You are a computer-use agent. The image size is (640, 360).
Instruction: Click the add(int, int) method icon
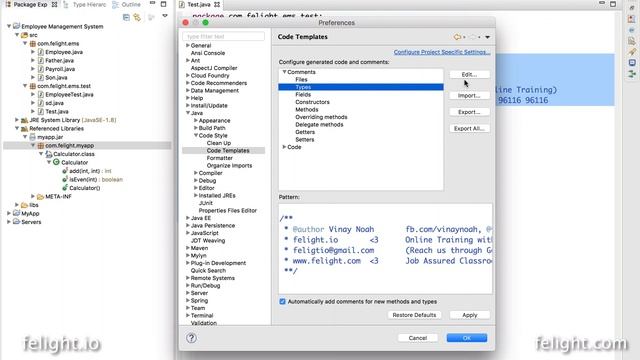pos(64,171)
